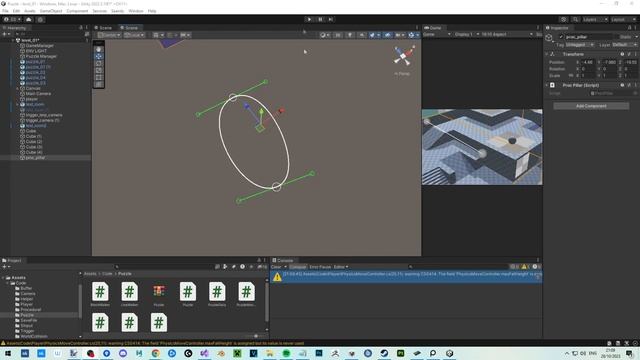Select GameManager in the Hierarchy
This screenshot has height=360, width=640.
(40, 46)
